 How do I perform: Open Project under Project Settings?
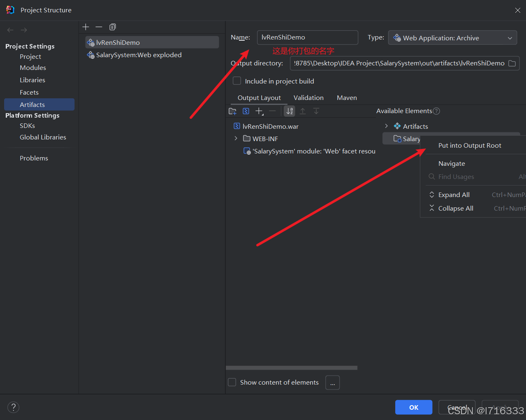click(30, 57)
